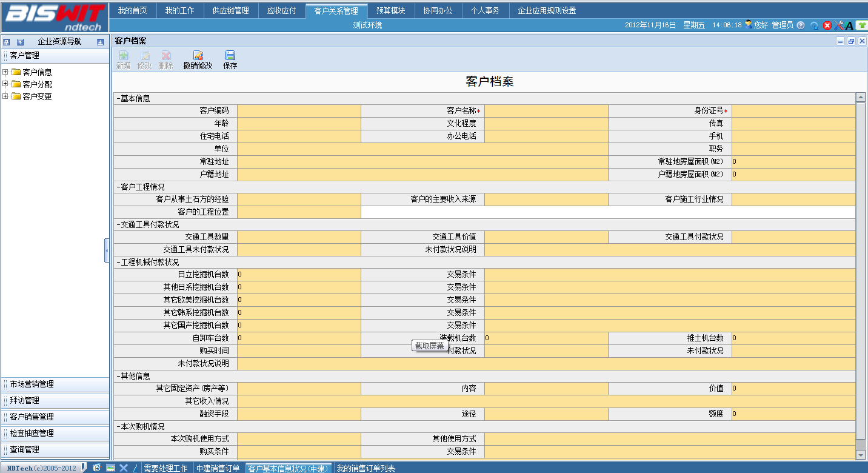The width and height of the screenshot is (868, 473).
Task: Click the pen icon in the bottom bar
Action: click(135, 468)
